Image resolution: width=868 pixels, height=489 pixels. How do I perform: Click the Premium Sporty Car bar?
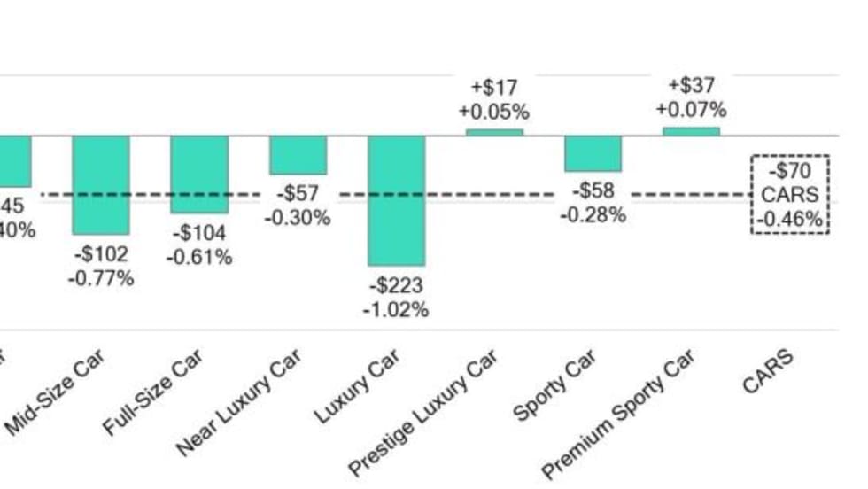pos(691,131)
